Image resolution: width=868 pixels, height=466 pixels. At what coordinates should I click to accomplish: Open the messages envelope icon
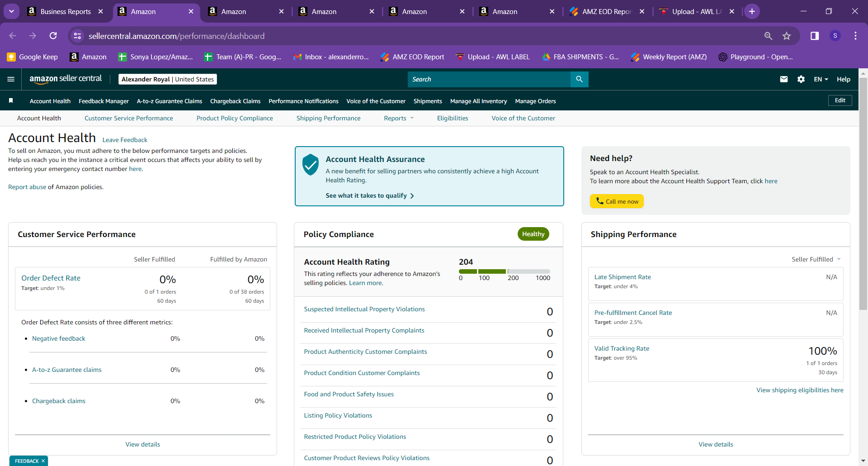point(784,79)
